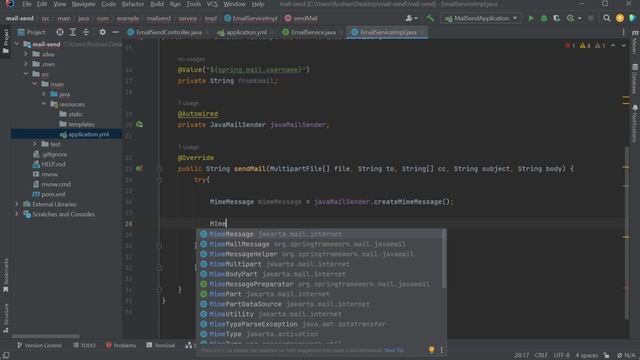
Task: Click the run gutter icon beside javaMailSender
Action: 139,124
